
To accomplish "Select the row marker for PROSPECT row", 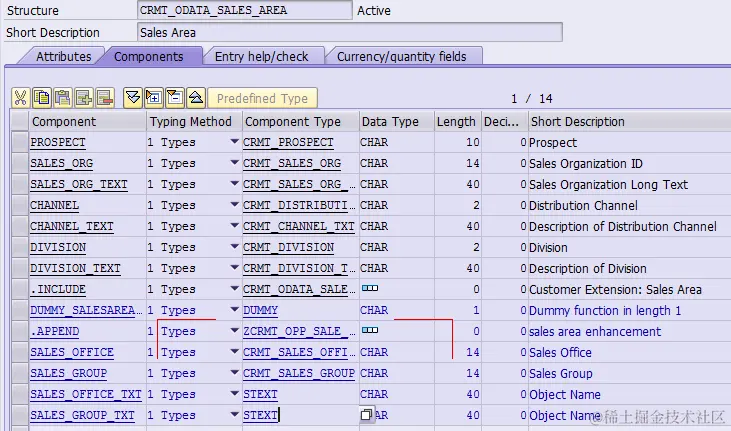I will 20,142.
